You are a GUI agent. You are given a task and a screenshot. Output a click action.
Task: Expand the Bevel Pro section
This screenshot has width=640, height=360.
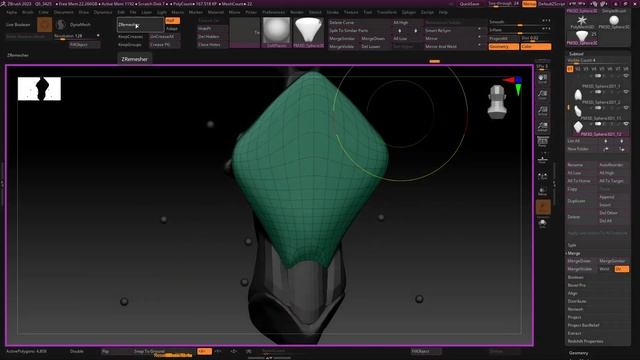577,285
